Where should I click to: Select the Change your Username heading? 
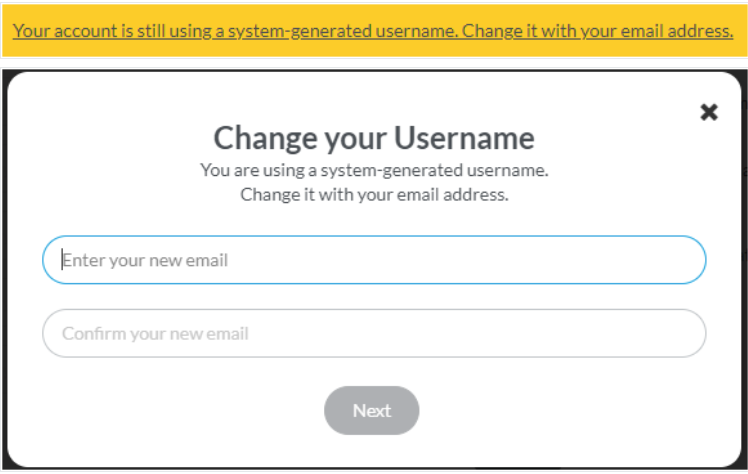[374, 138]
